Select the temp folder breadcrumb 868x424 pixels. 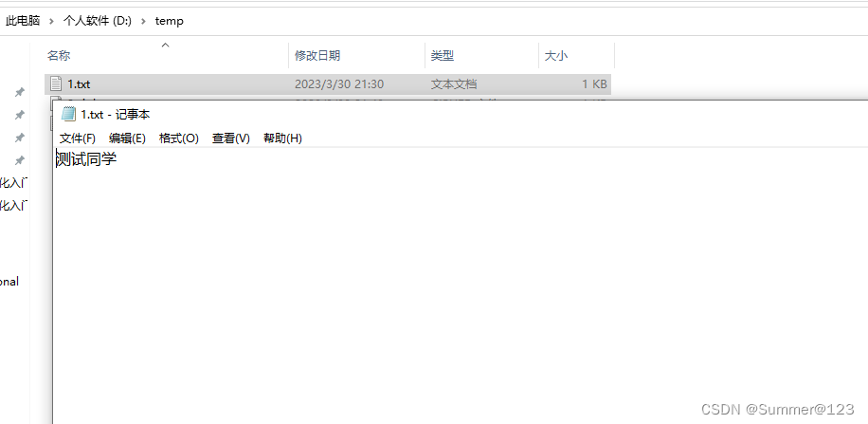click(170, 21)
